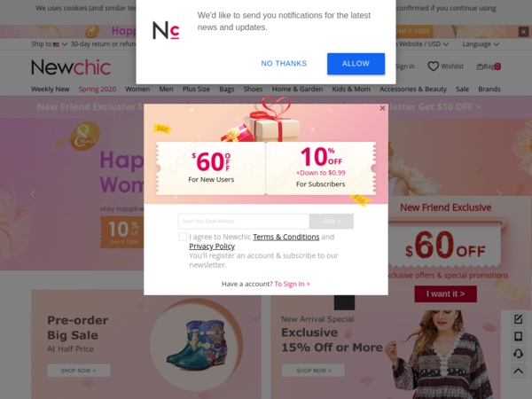Open the Shoes menu category
The image size is (532, 399).
tap(253, 89)
